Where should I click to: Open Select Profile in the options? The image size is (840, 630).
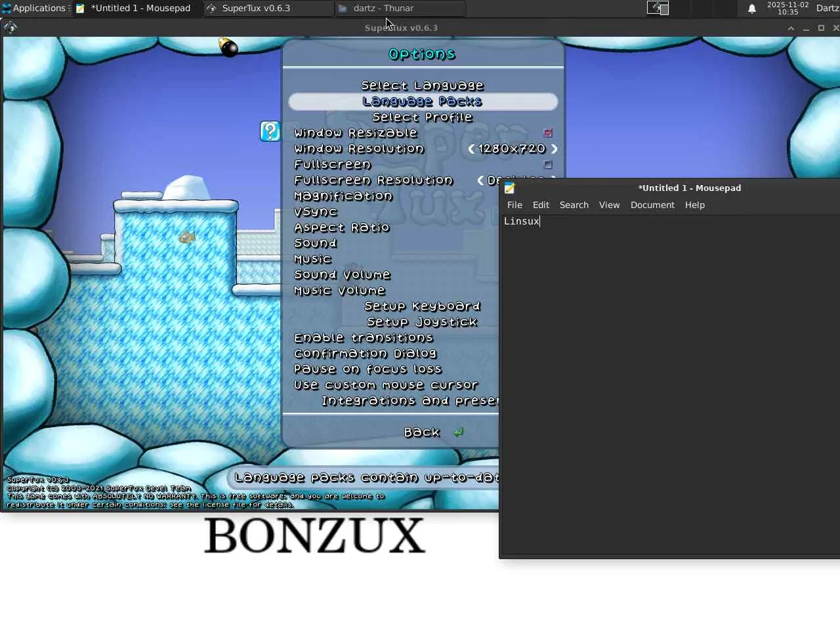coord(423,117)
